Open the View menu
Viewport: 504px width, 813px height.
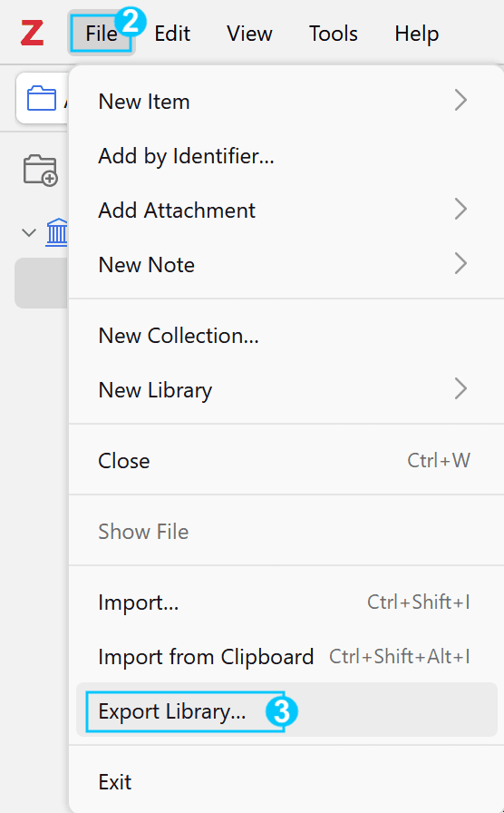click(x=249, y=34)
